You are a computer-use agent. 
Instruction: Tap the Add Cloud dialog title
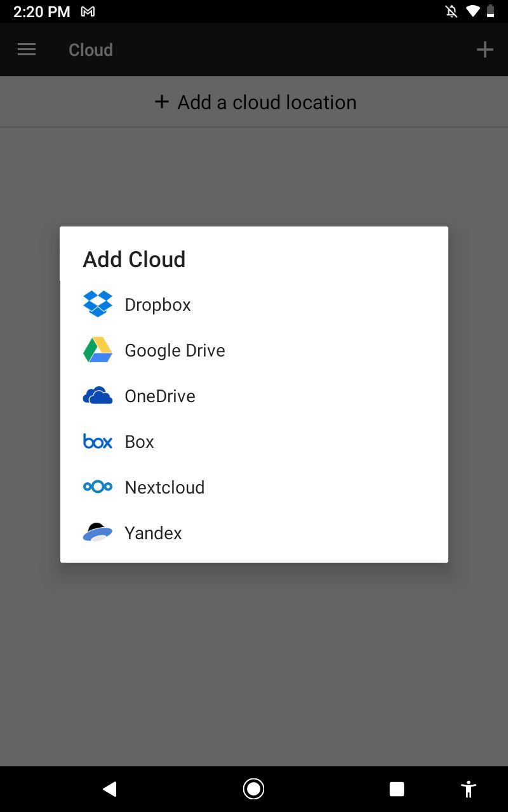134,259
